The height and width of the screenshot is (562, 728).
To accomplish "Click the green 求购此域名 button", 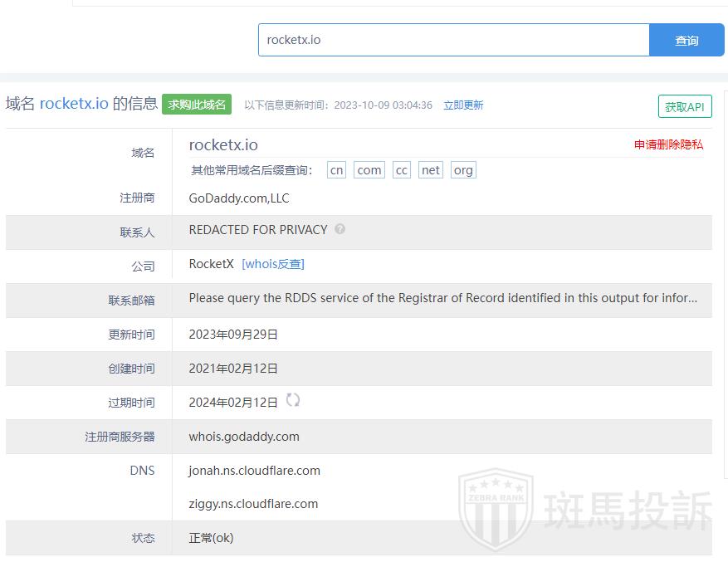I will tap(197, 105).
